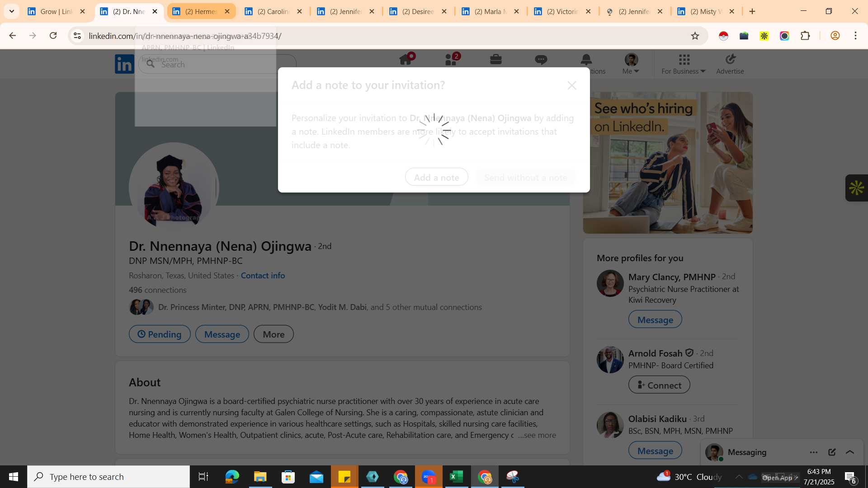
Task: Open the More button on profile
Action: 274,334
